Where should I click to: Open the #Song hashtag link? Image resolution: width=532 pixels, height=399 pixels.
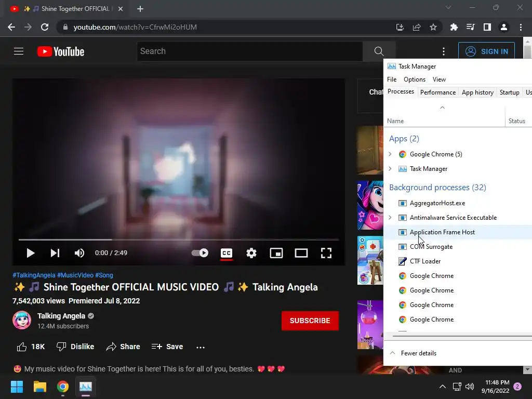click(x=104, y=275)
